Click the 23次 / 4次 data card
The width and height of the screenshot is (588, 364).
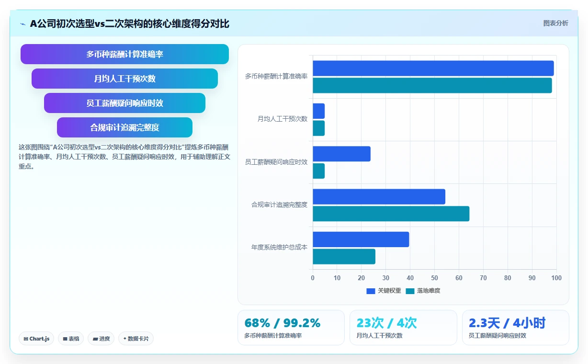point(403,328)
